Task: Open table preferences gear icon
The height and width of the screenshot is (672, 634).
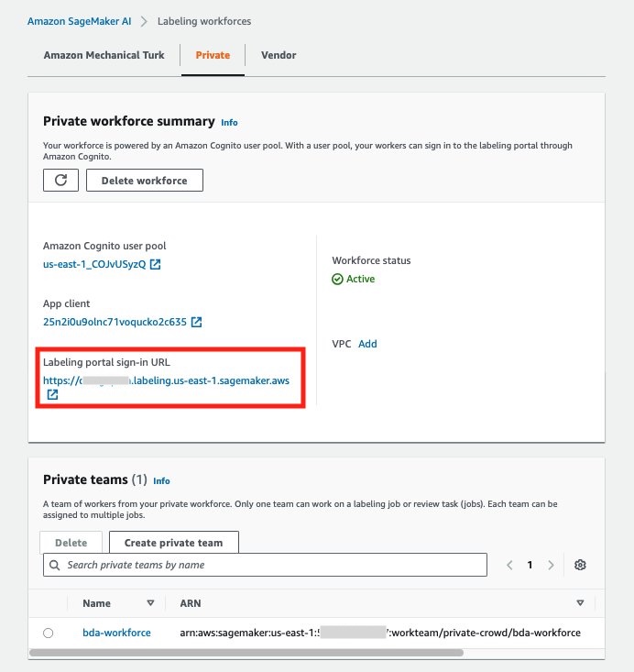Action: click(580, 565)
